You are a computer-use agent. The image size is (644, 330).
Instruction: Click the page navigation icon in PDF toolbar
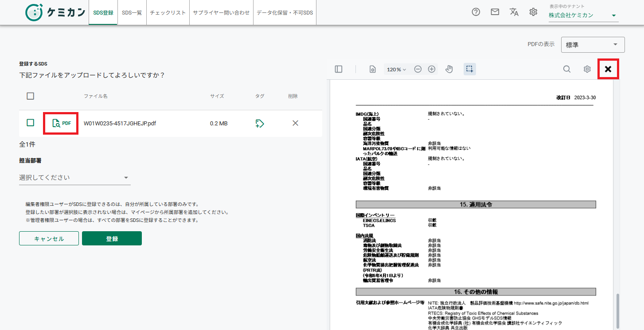pos(373,69)
